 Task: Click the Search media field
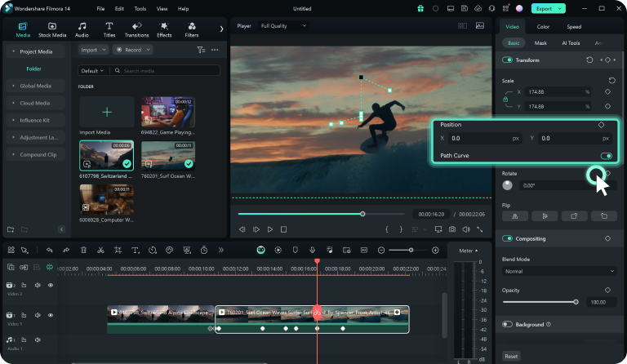click(x=167, y=71)
